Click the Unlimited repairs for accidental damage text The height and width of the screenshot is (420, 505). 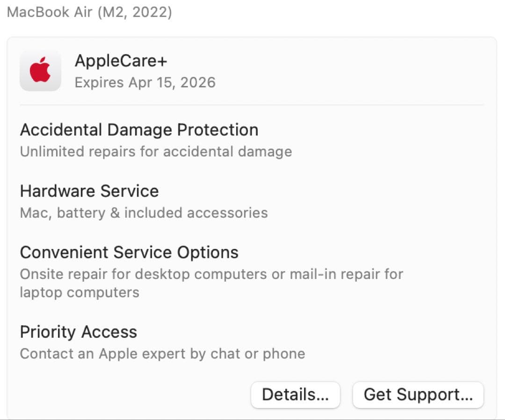pos(156,151)
